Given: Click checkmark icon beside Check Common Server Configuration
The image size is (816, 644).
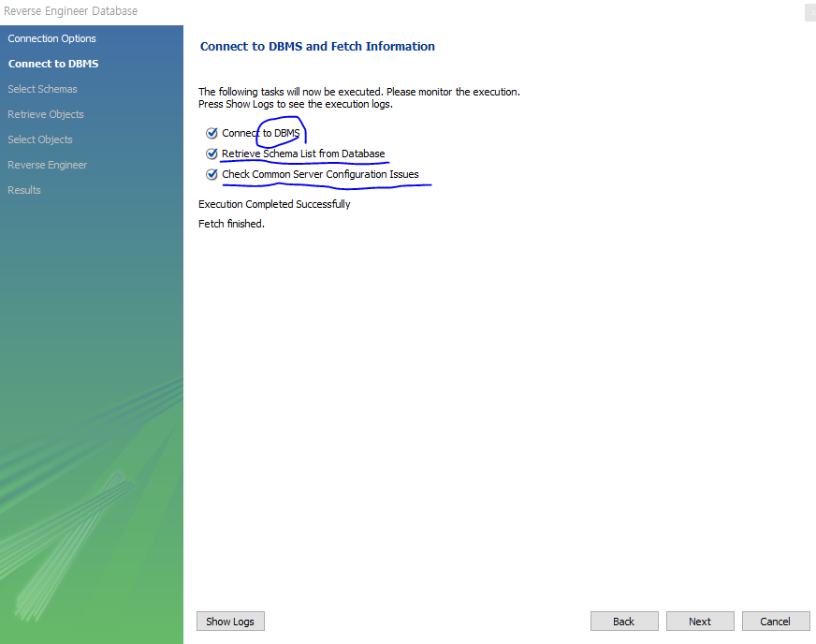Looking at the screenshot, I should click(211, 174).
